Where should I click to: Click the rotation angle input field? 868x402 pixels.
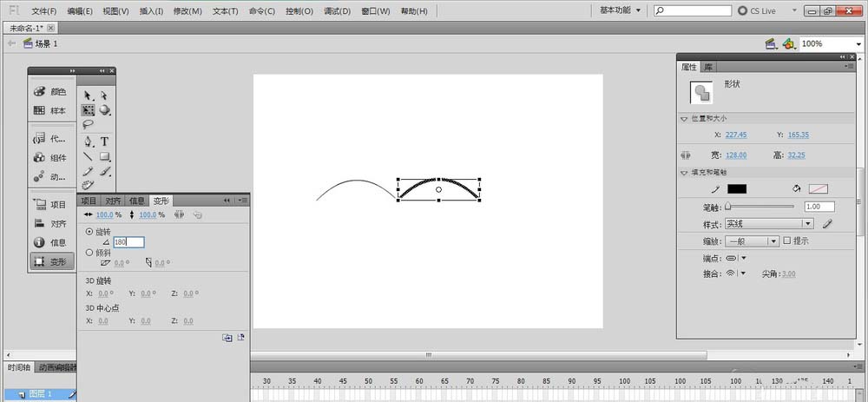(128, 242)
